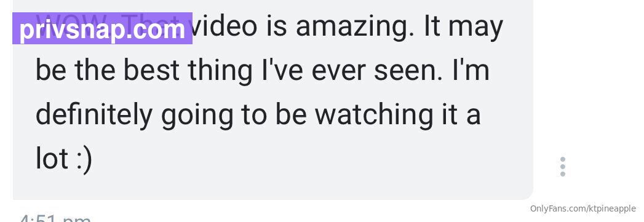Open the OnlyFans.com/ktpineapple watermark link
Viewport: 644px width, 222px height.
583,209
